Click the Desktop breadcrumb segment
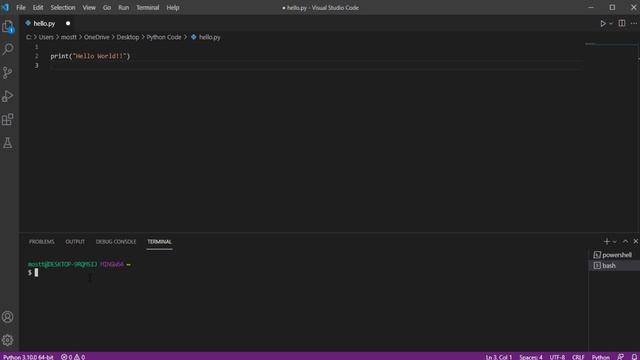The width and height of the screenshot is (640, 360). (128, 37)
